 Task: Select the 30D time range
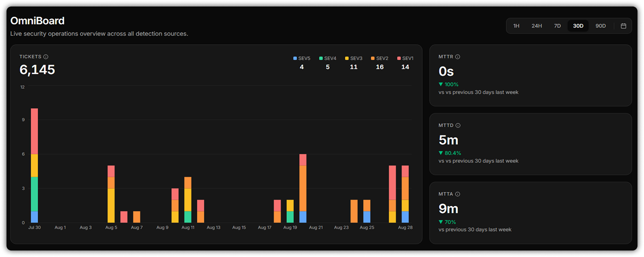[578, 26]
